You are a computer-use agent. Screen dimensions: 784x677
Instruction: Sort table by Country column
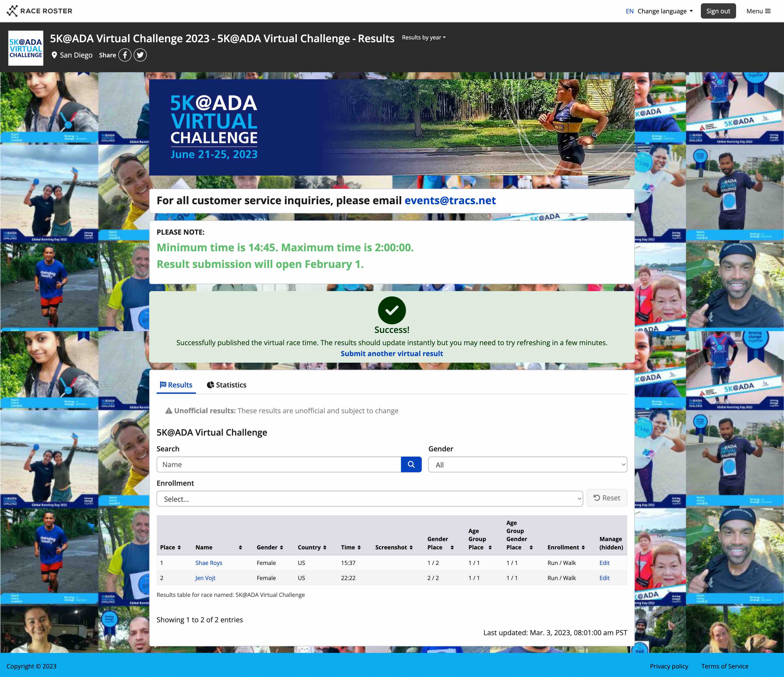coord(312,547)
